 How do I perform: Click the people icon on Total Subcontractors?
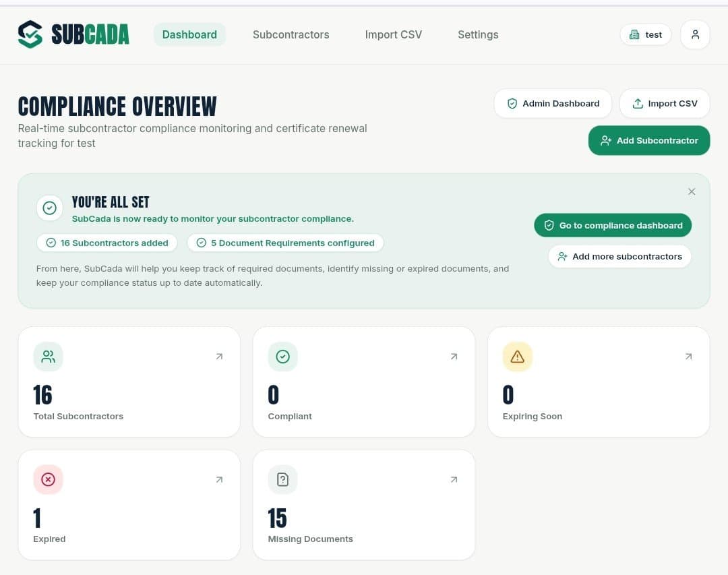[x=49, y=357]
